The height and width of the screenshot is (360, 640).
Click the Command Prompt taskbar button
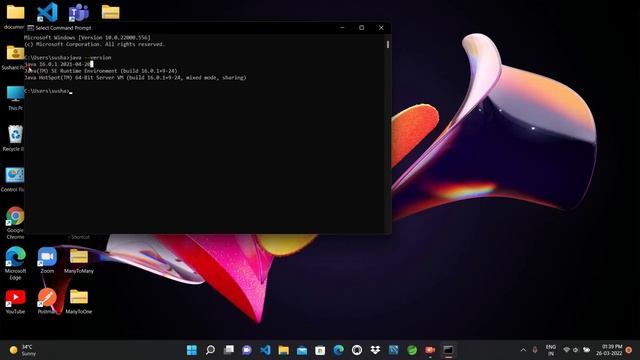coord(448,350)
